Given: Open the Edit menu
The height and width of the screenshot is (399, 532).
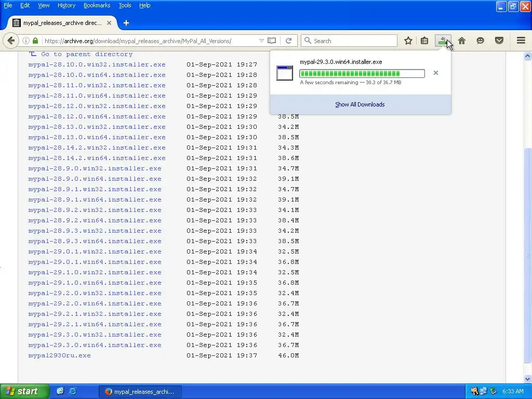Looking at the screenshot, I should click(25, 5).
